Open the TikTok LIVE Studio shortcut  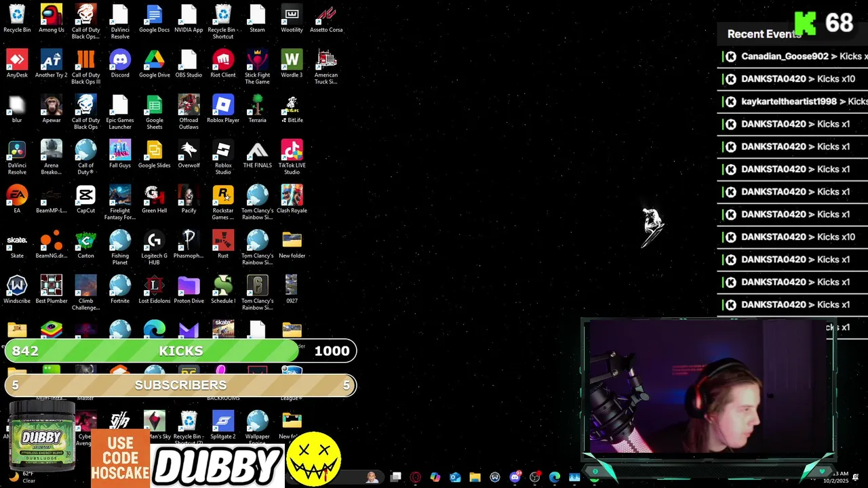click(x=292, y=157)
